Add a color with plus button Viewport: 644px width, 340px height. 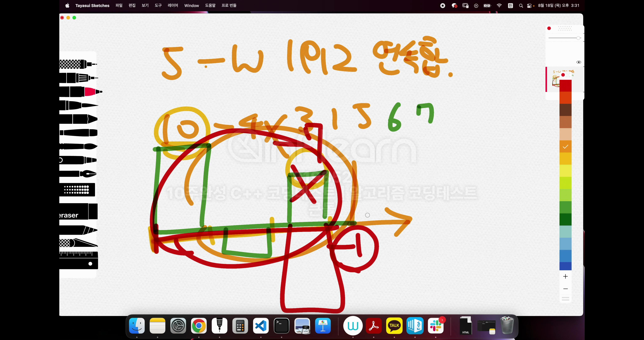tap(566, 276)
